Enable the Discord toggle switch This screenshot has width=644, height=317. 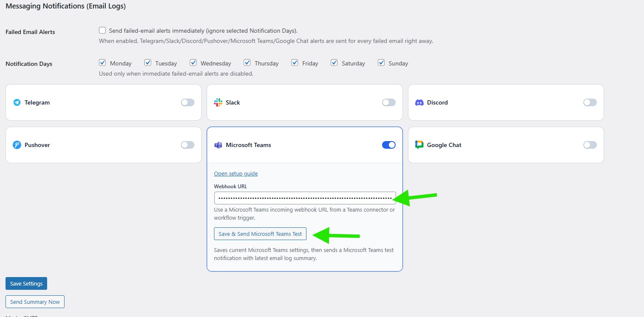[x=590, y=102]
